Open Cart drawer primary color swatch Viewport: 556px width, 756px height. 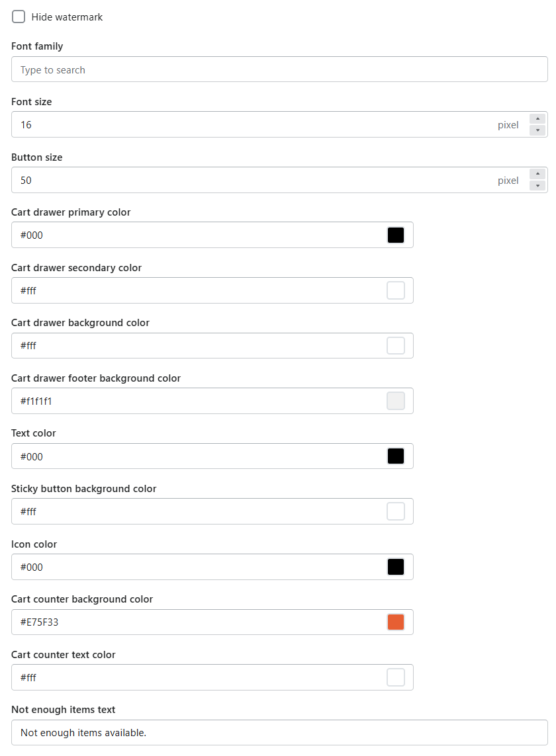click(x=396, y=235)
